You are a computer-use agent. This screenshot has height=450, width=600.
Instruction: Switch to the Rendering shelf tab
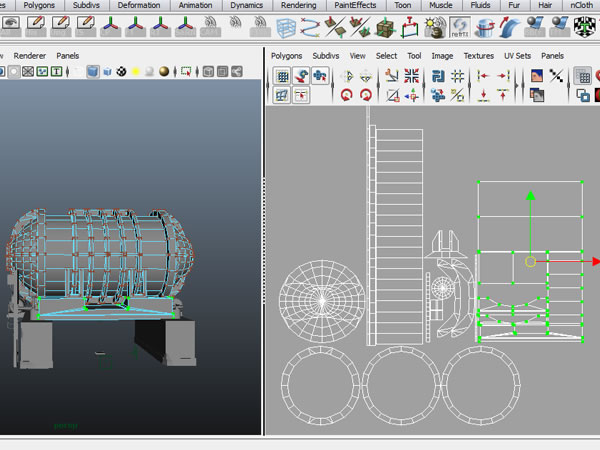298,5
